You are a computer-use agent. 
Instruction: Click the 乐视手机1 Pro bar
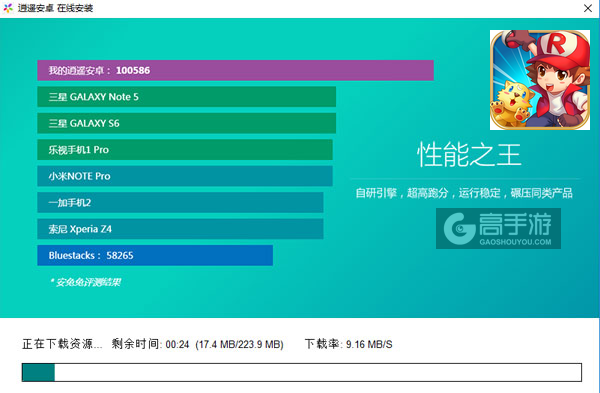pyautogui.click(x=185, y=150)
